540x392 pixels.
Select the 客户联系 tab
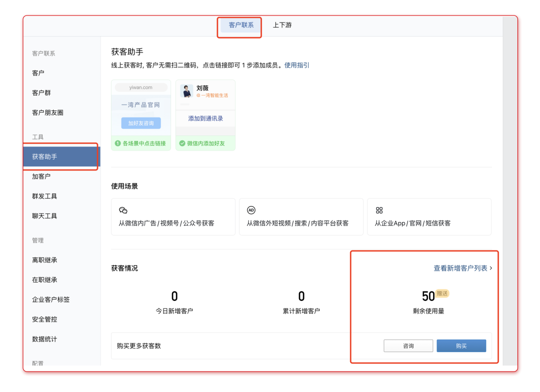[241, 25]
